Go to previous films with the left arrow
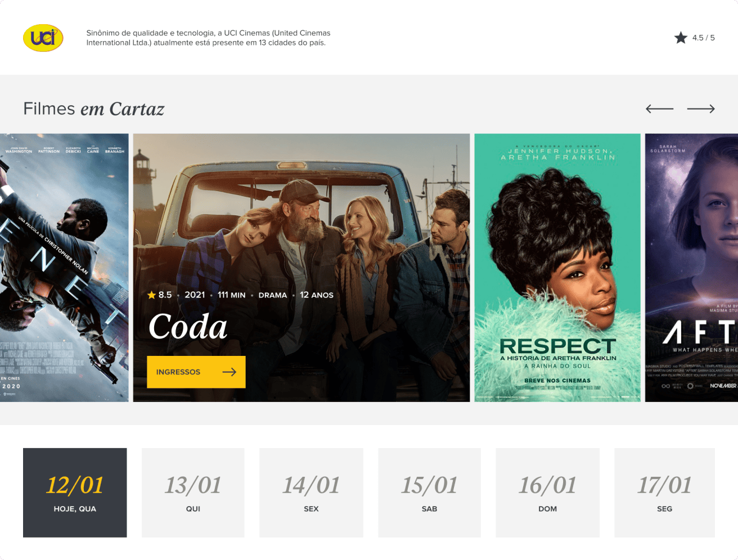The image size is (738, 560). (659, 109)
